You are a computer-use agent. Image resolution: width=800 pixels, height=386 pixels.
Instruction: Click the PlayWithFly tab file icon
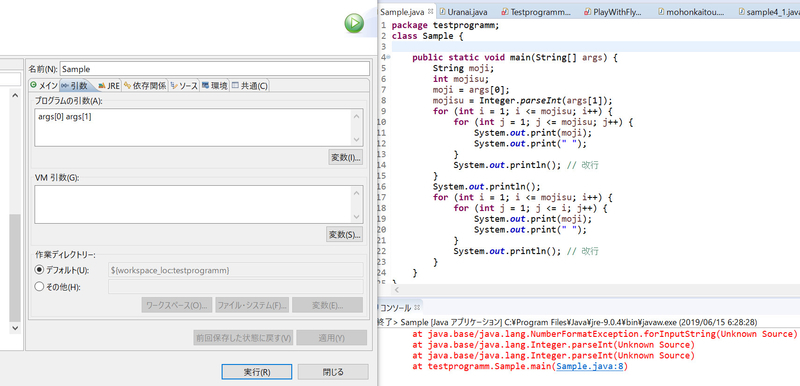click(x=588, y=11)
